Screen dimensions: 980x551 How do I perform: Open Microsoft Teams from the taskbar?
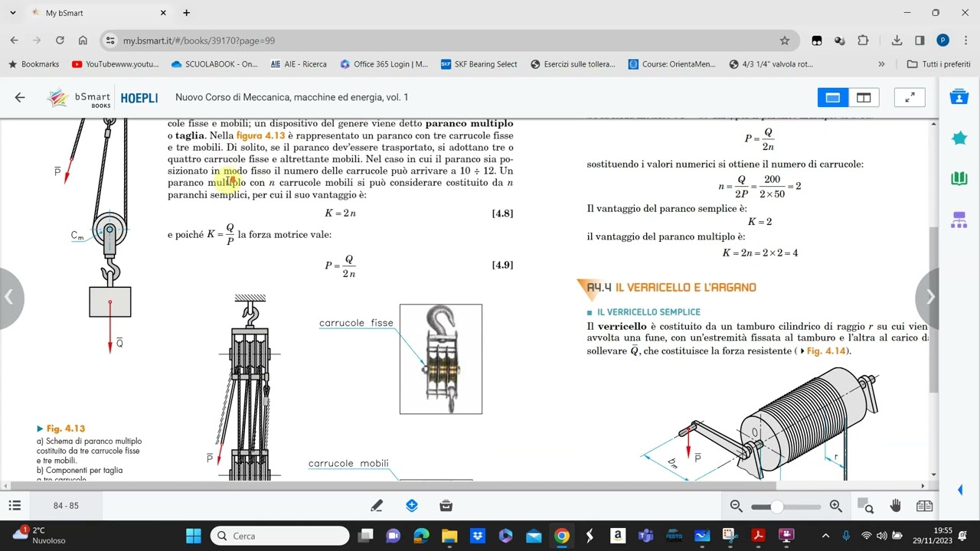[645, 536]
